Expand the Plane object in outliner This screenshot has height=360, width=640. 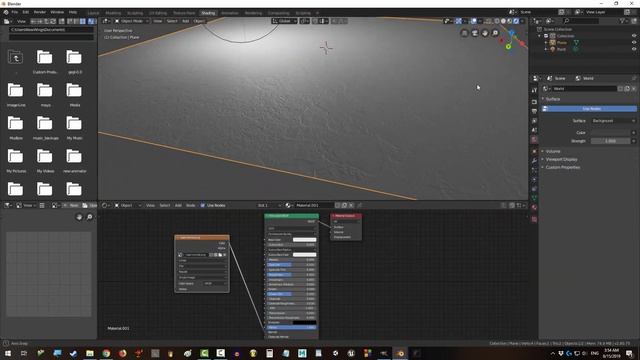click(x=546, y=42)
